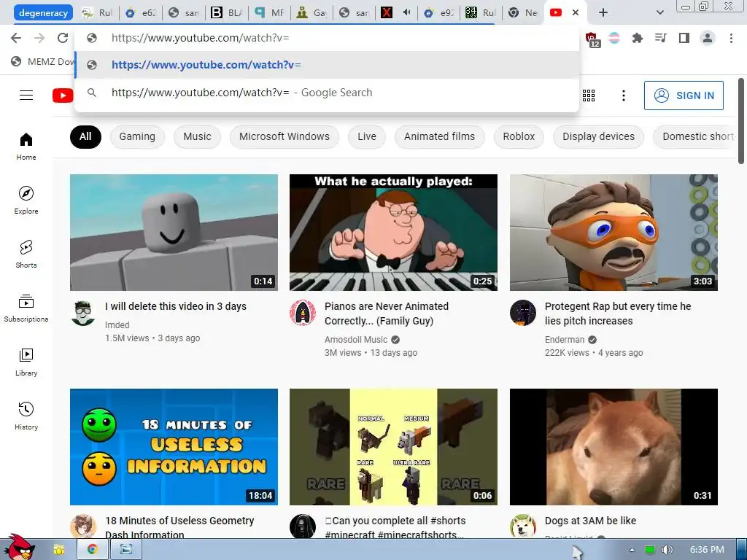This screenshot has width=747, height=560.
Task: Open Shorts in the YouTube sidebar
Action: [x=26, y=254]
